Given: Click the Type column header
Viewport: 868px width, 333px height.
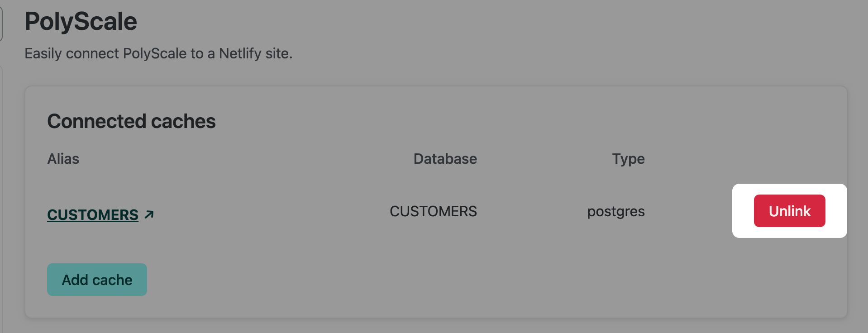Looking at the screenshot, I should coord(628,159).
